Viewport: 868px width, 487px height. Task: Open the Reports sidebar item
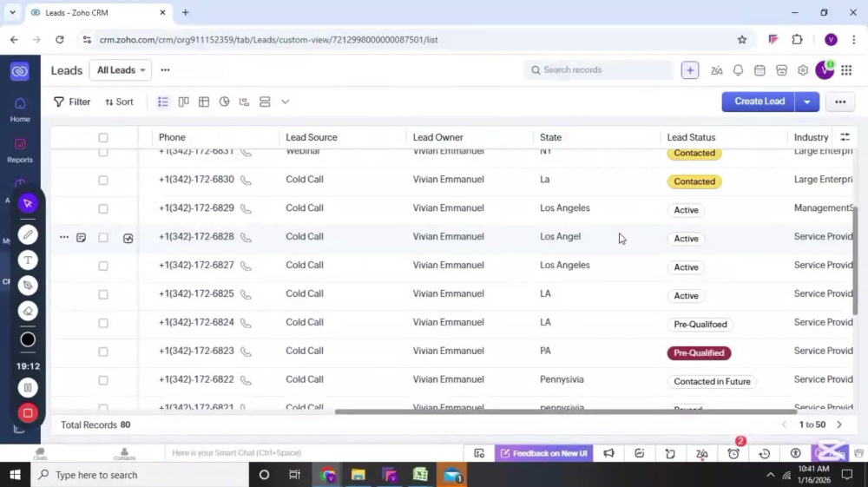click(20, 150)
